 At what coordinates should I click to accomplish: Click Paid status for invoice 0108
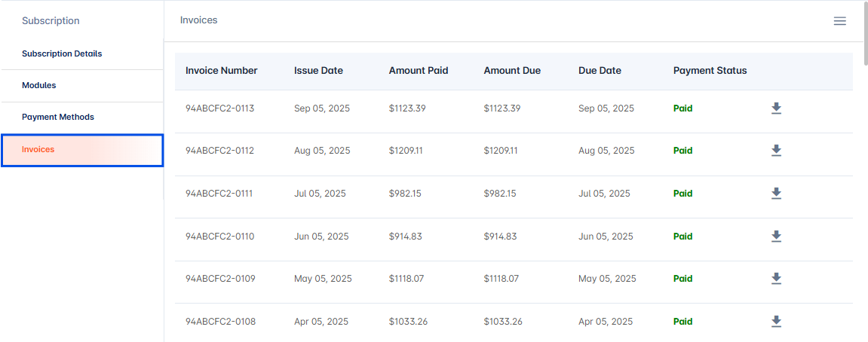click(682, 322)
